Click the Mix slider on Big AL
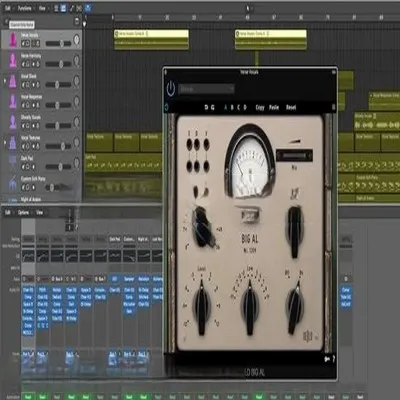 294,156
